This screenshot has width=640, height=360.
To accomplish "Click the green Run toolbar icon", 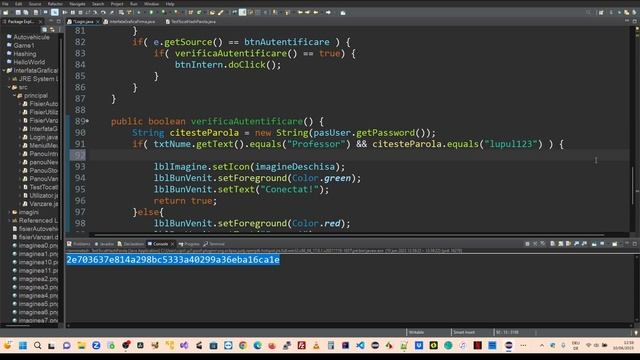I will (x=151, y=13).
